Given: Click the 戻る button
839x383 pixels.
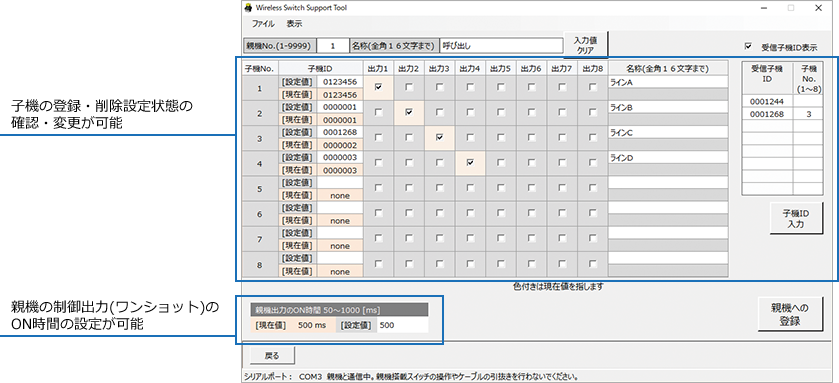Looking at the screenshot, I should (272, 355).
